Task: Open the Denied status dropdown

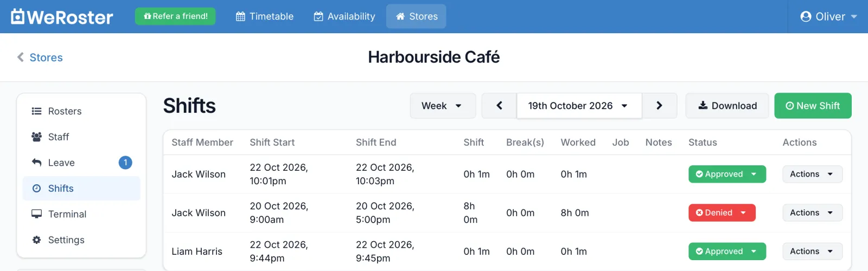Action: pos(722,212)
